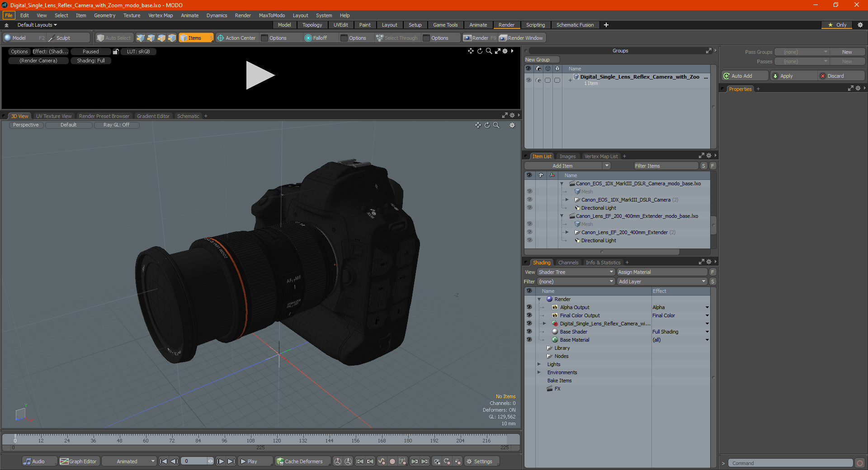Expand Canon_EOS_1DX_MarkIII_DSLR_Camera tree item

(567, 200)
